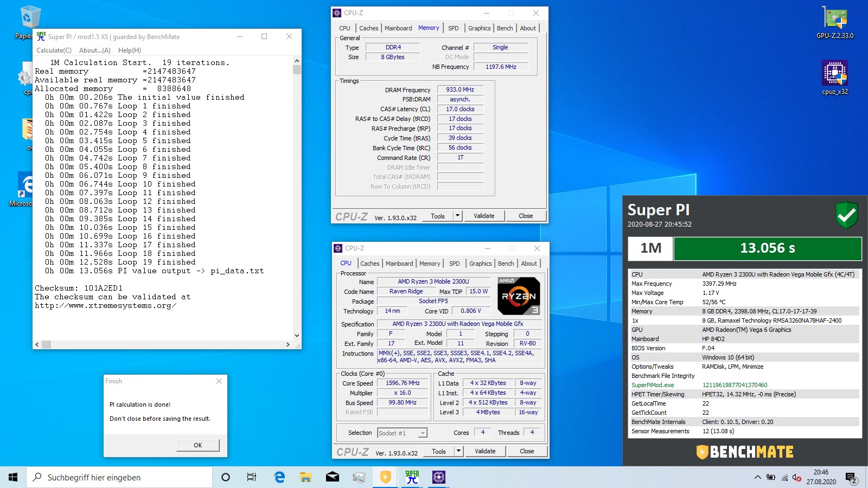The height and width of the screenshot is (488, 868).
Task: Switch to Graphics tab in upper CPU-Z
Action: (x=480, y=28)
